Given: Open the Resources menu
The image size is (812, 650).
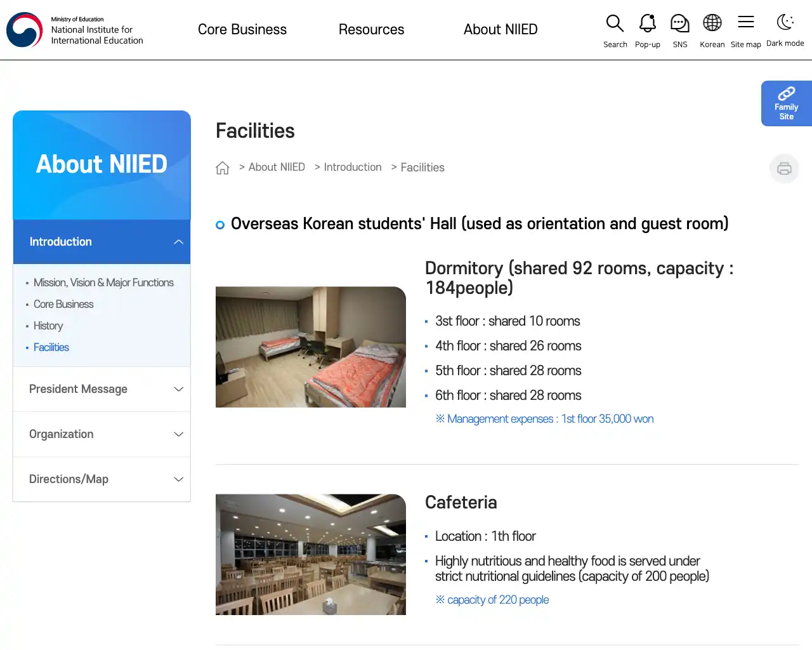Looking at the screenshot, I should (x=371, y=29).
